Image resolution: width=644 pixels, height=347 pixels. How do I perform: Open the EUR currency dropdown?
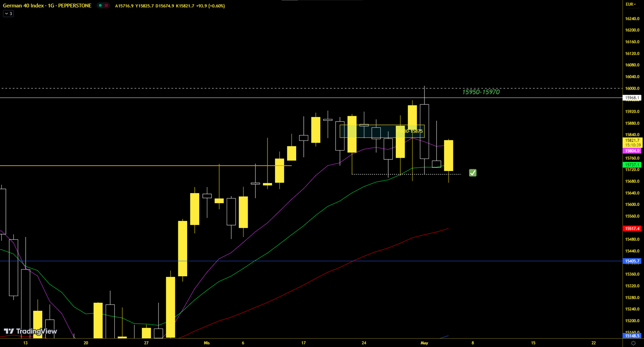pyautogui.click(x=631, y=4)
